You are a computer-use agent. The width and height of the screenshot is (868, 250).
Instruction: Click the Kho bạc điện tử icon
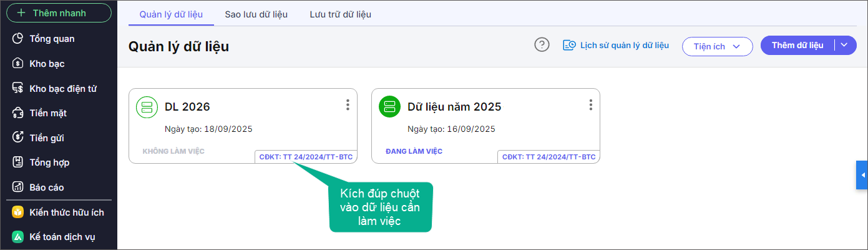(x=18, y=89)
